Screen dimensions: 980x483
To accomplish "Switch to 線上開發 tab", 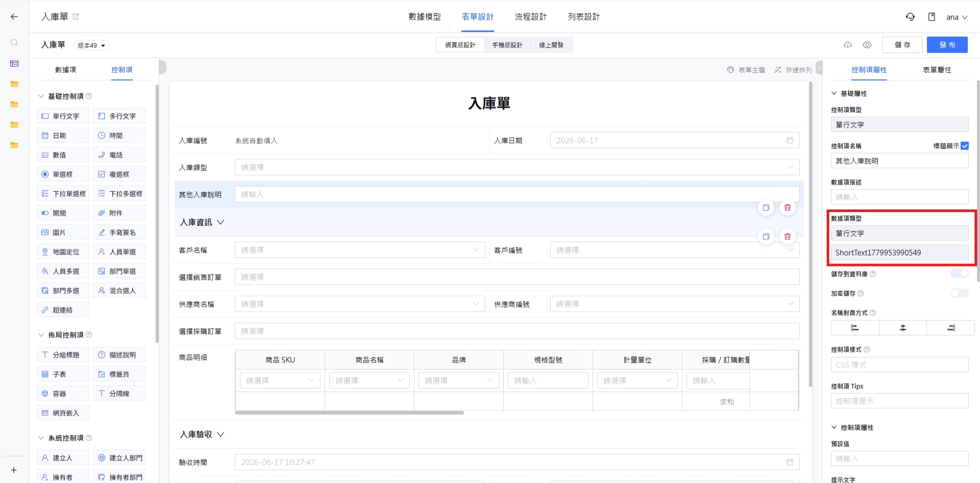I will coord(551,45).
